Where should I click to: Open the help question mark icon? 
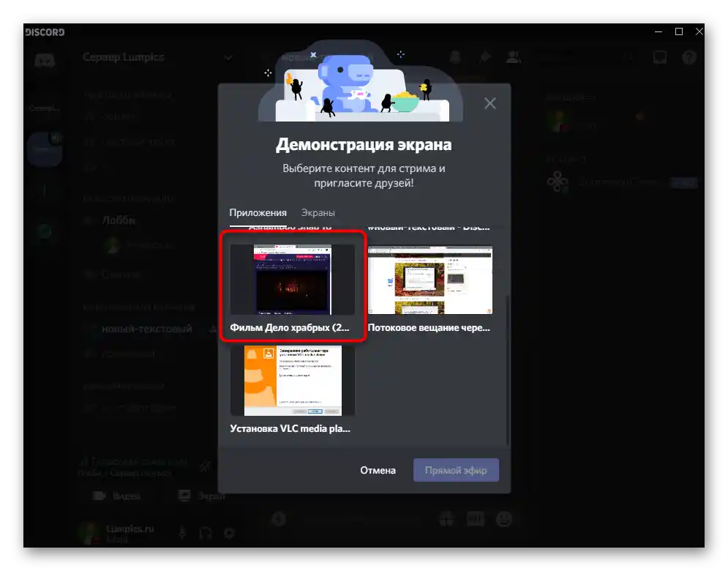coord(689,57)
